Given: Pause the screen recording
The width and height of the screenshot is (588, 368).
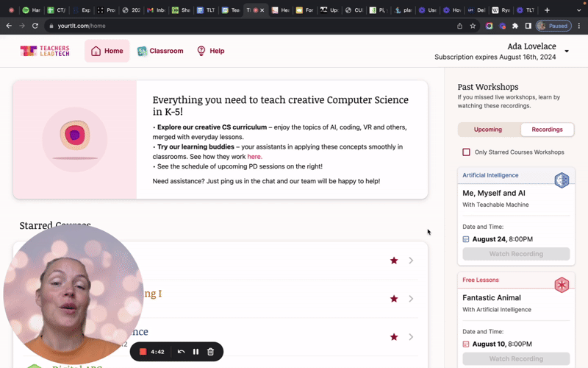Looking at the screenshot, I should 196,352.
